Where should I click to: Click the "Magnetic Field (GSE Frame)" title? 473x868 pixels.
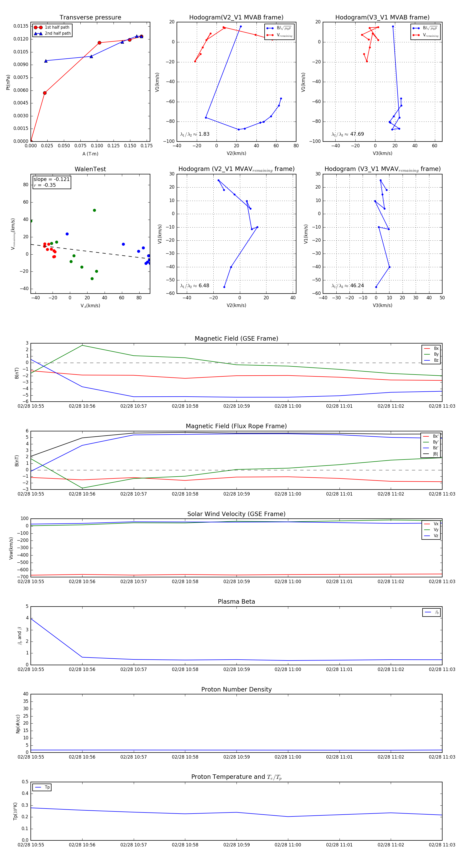pyautogui.click(x=236, y=339)
